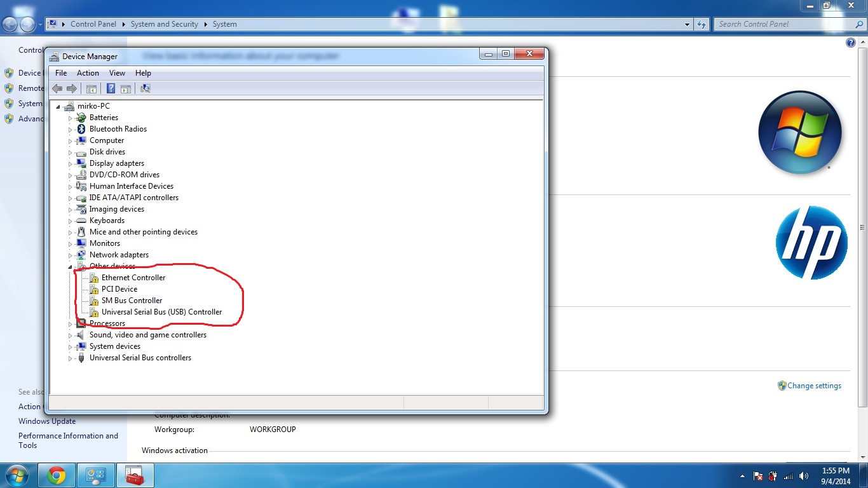Click the Ethernet Controller warning icon
Screen dimensions: 868x488
coord(93,278)
